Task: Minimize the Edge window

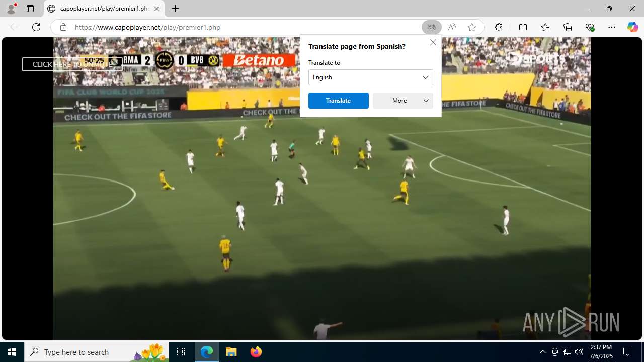Action: pos(586,9)
